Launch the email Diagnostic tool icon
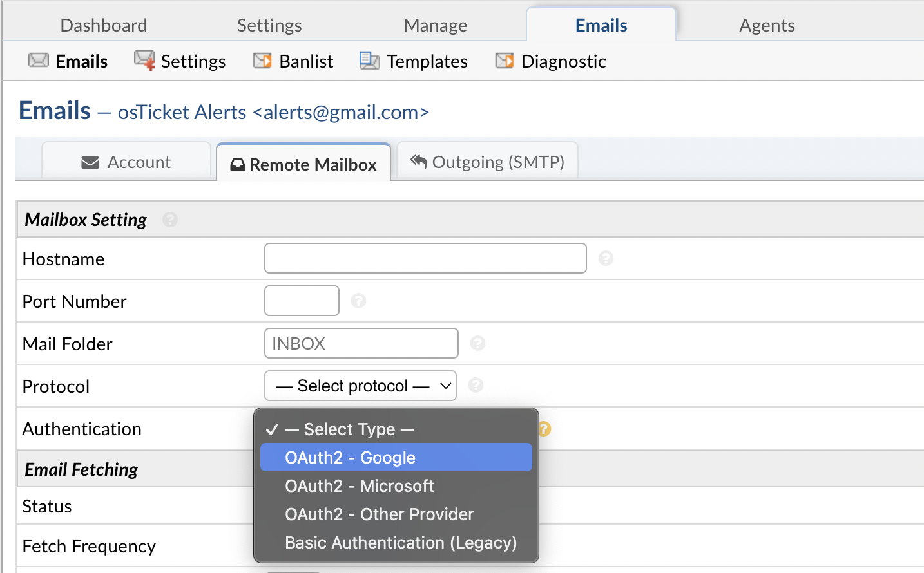This screenshot has width=924, height=573. tap(503, 60)
